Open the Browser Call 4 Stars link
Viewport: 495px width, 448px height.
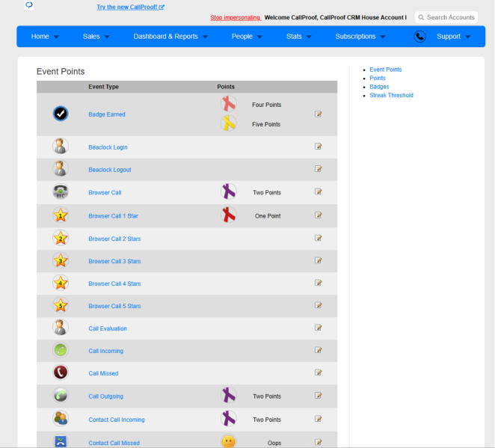(114, 283)
